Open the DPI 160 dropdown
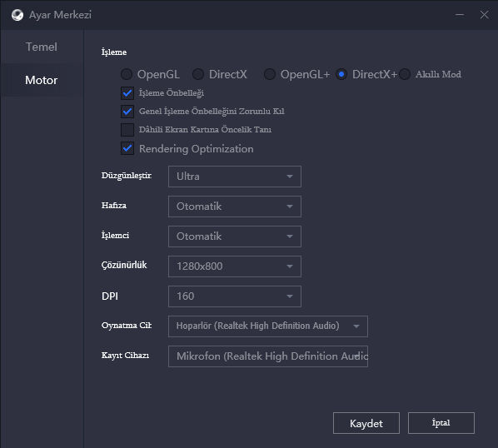This screenshot has height=448, width=498. [x=235, y=296]
